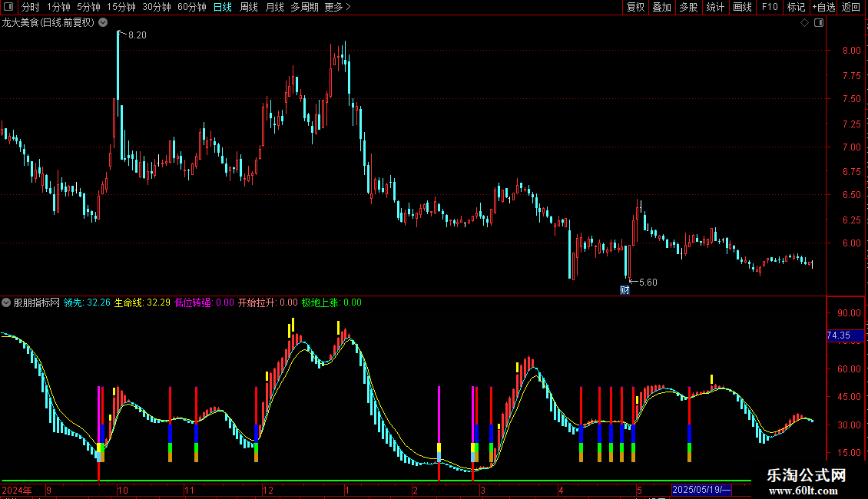This screenshot has height=499, width=868.
Task: Click the 2025/05/19 date tag on time axis
Action: [x=701, y=490]
